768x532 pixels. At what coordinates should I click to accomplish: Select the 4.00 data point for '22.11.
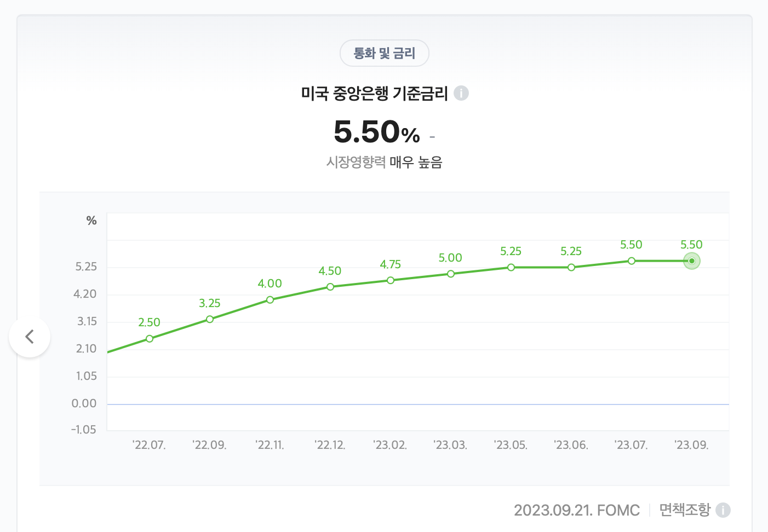coord(270,300)
